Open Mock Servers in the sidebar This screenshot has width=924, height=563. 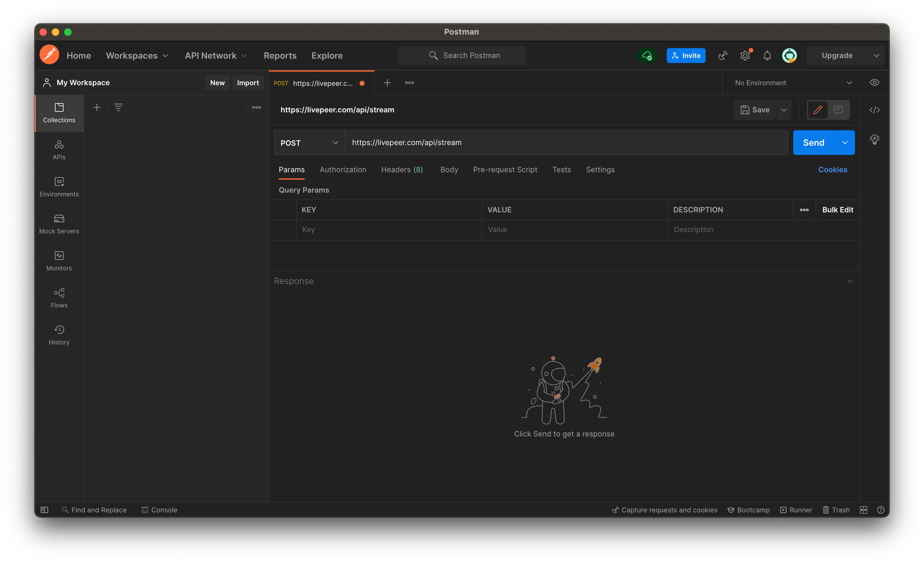[59, 224]
